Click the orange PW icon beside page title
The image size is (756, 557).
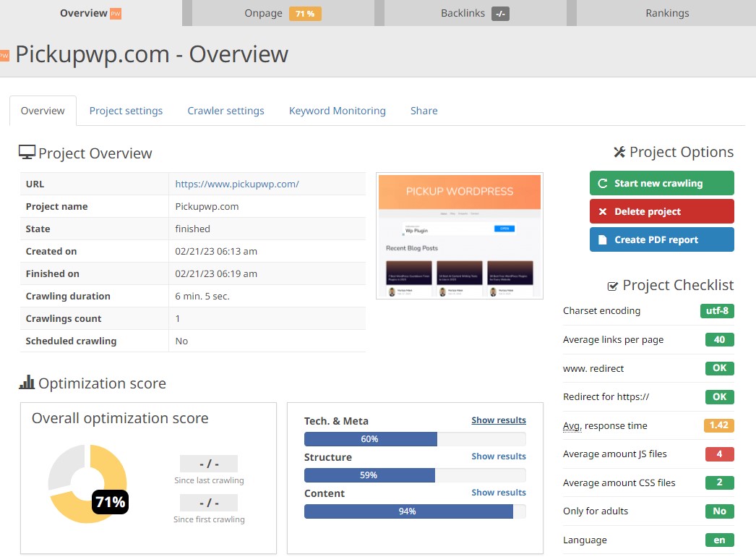point(4,55)
